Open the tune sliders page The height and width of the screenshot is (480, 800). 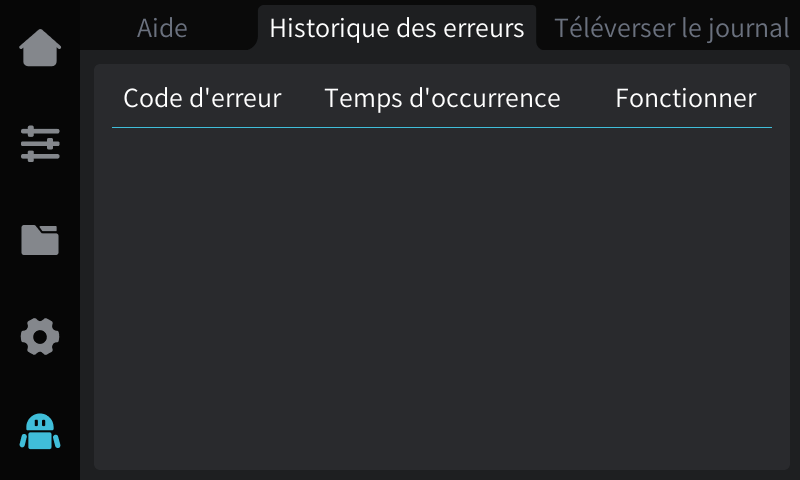tap(40, 144)
